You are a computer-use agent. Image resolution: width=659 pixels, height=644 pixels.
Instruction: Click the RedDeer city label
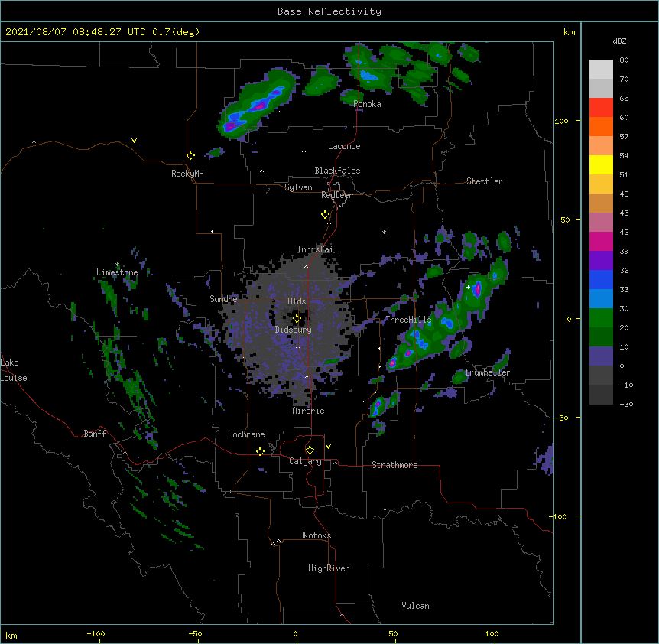coord(336,195)
